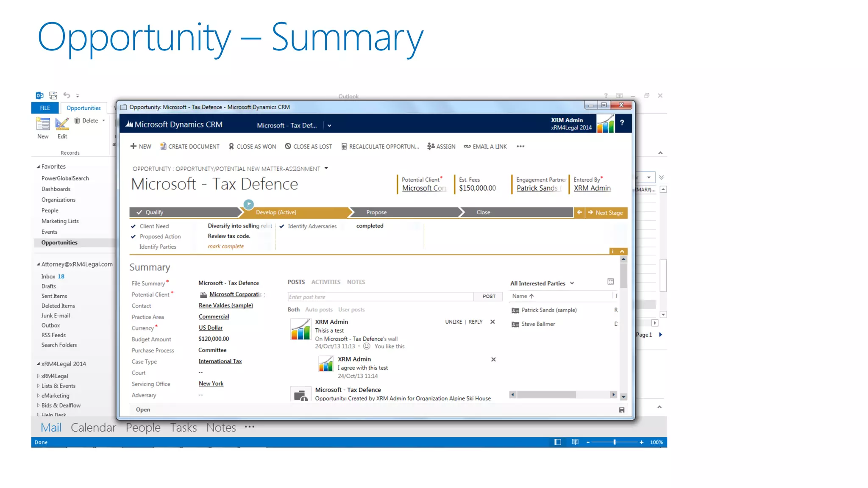This screenshot has width=868, height=488.
Task: Click the zoom slider handle in status bar
Action: pyautogui.click(x=614, y=442)
